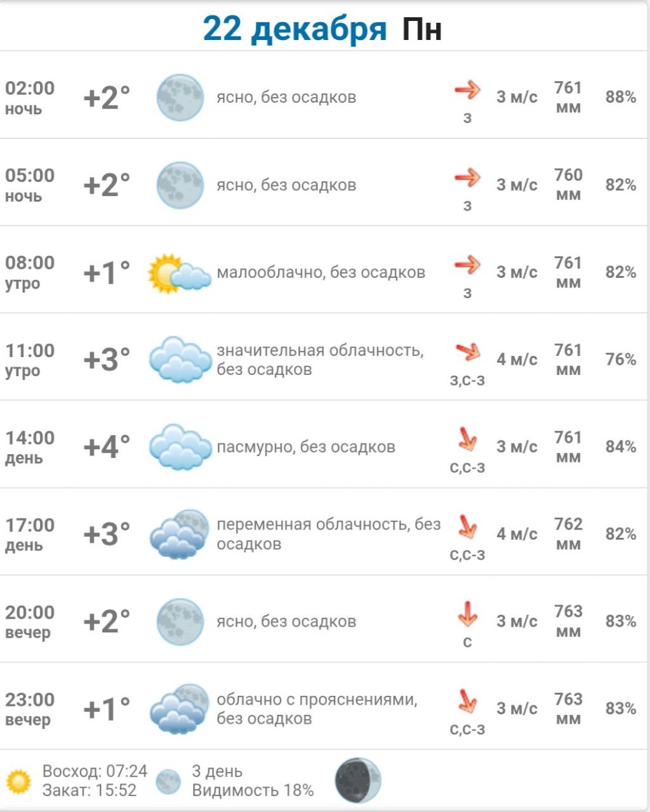Viewport: 650px width, 812px height.
Task: Click the dark moon phase icon
Action: tap(358, 780)
